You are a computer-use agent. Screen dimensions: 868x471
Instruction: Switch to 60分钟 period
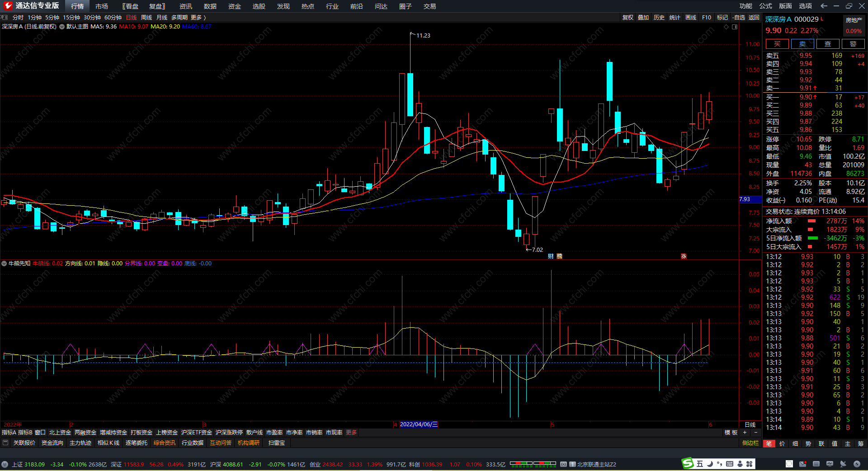point(113,17)
